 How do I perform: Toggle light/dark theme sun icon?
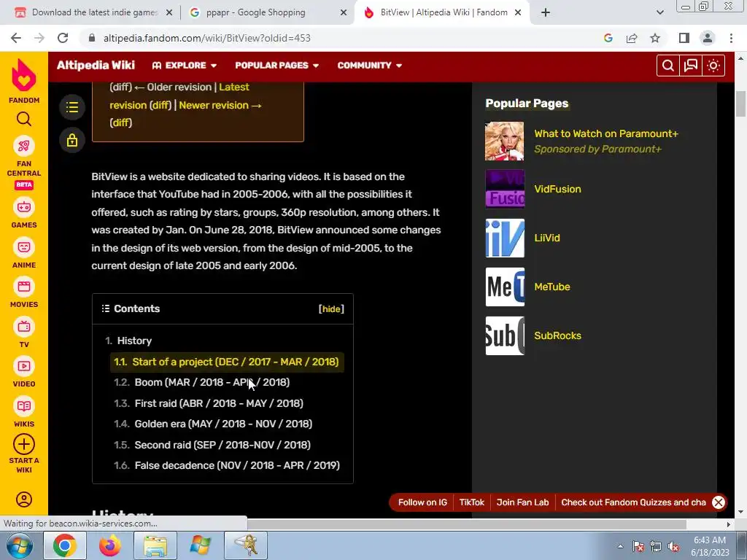click(x=713, y=66)
